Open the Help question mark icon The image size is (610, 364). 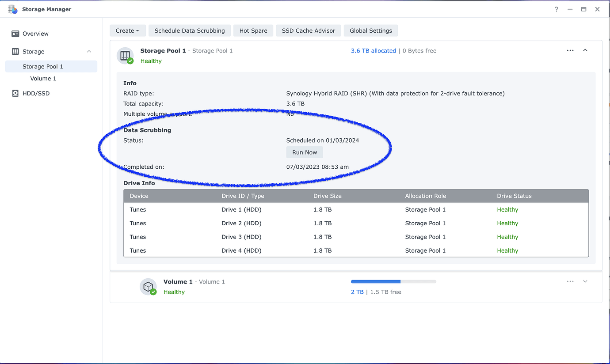556,9
